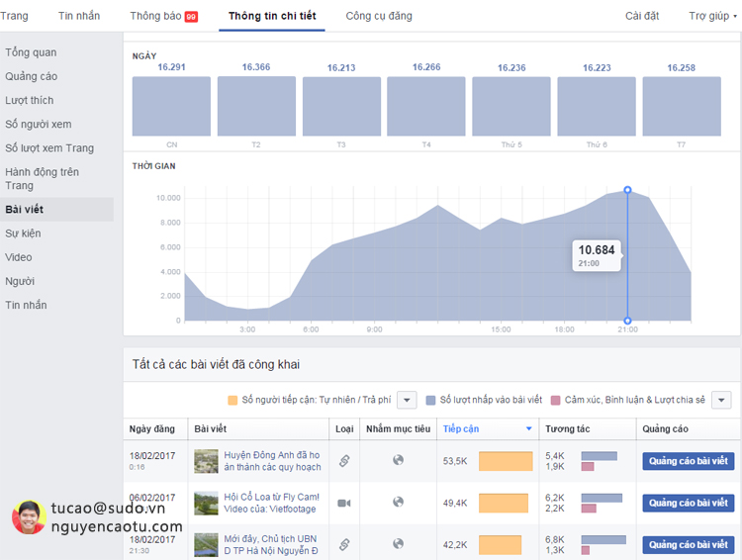The image size is (742, 560).
Task: Sort by the Tiếp cận column header
Action: click(x=461, y=429)
